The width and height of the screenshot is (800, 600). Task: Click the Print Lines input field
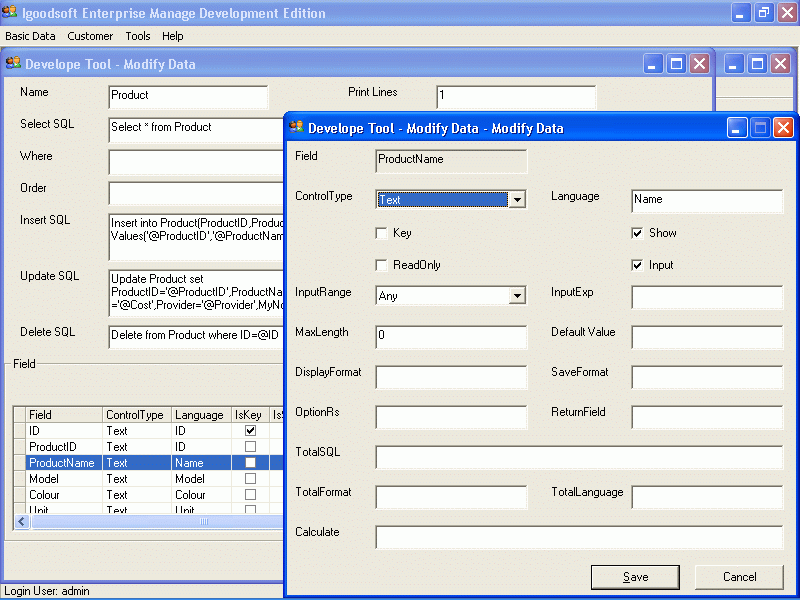(516, 97)
